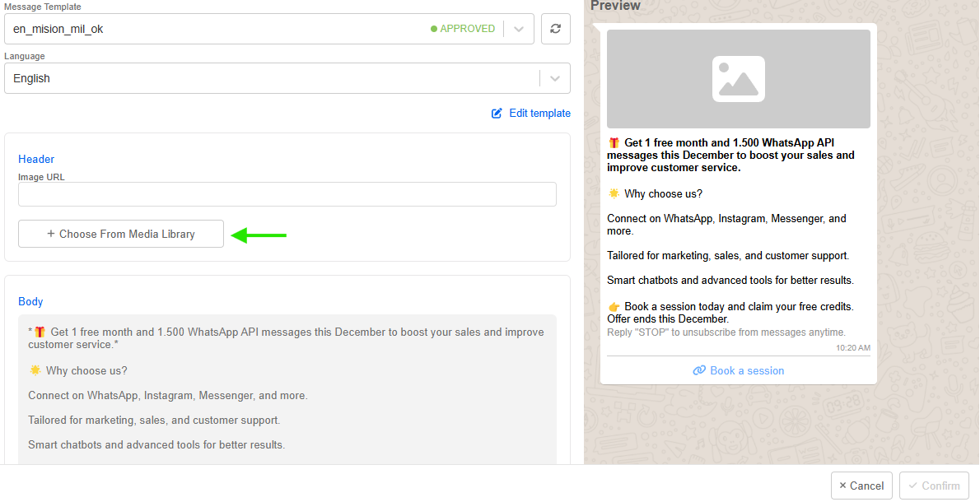
Task: Click the refresh icon beside Message Template
Action: coord(556,29)
